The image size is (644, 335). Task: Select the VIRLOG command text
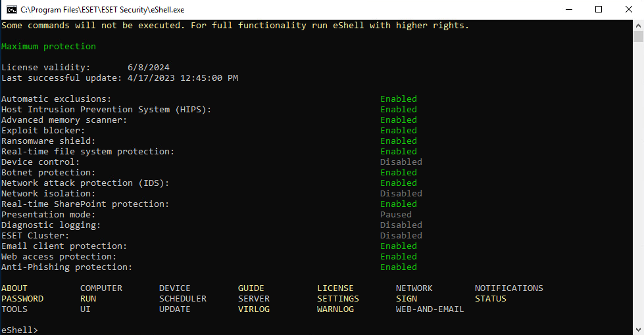(254, 309)
